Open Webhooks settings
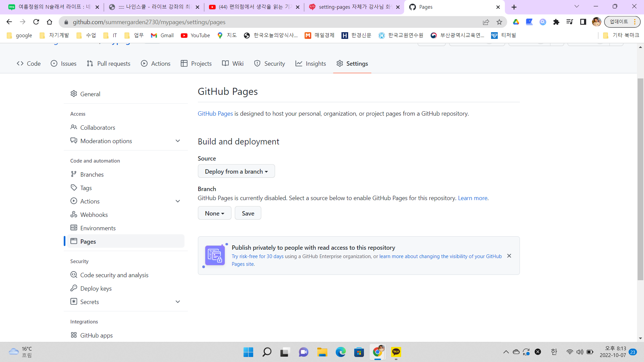Image resolution: width=644 pixels, height=362 pixels. point(126,215)
